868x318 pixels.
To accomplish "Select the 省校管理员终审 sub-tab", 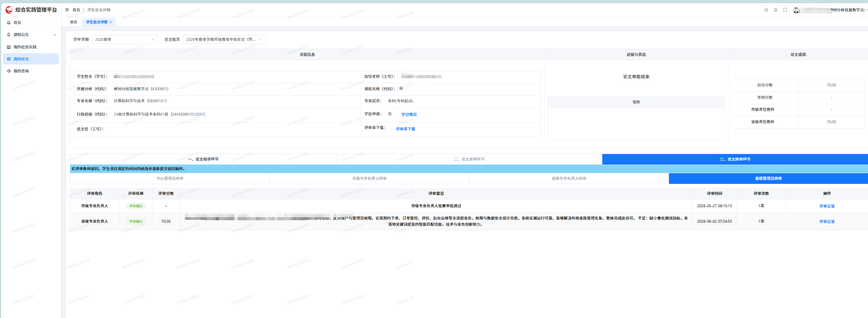I will coord(768,178).
